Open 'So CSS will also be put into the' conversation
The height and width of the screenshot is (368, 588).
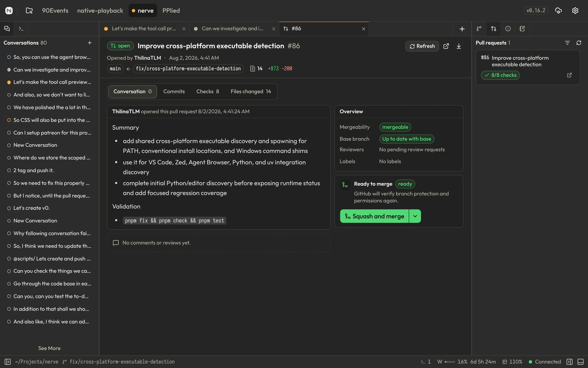pyautogui.click(x=49, y=120)
